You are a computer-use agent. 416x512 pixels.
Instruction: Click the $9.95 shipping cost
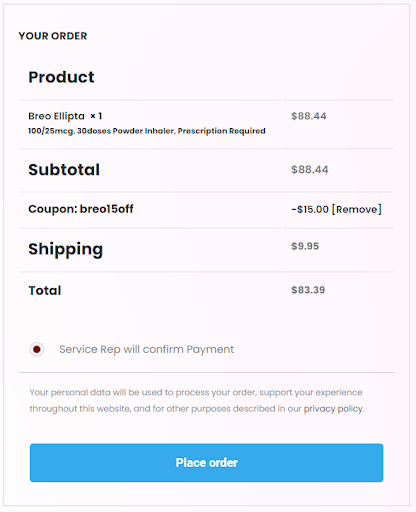tap(305, 246)
